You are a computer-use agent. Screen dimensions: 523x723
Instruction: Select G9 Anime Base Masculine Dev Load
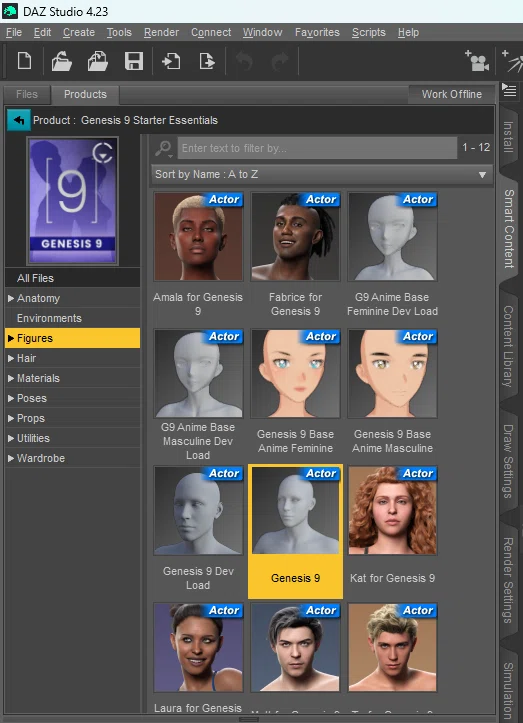coord(198,373)
